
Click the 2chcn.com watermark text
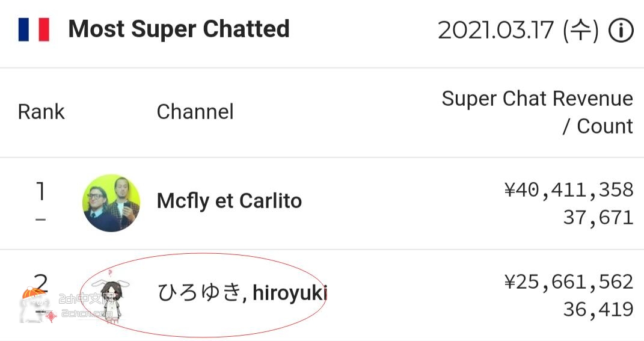86,315
